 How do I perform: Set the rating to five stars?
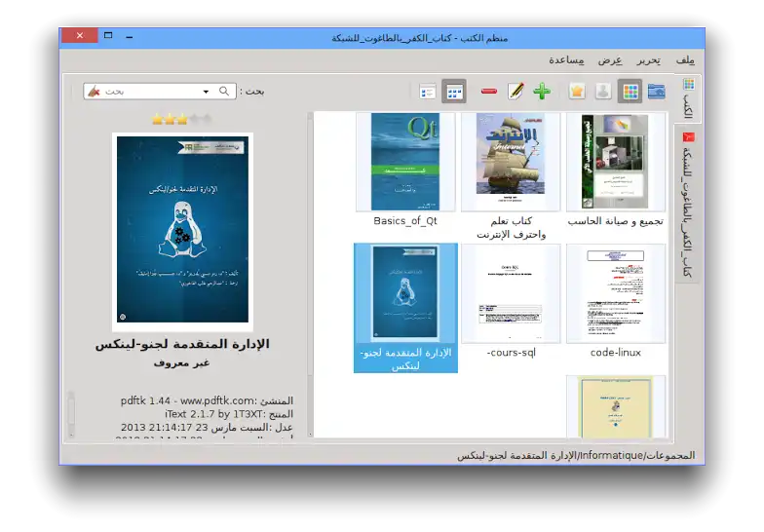[x=207, y=119]
